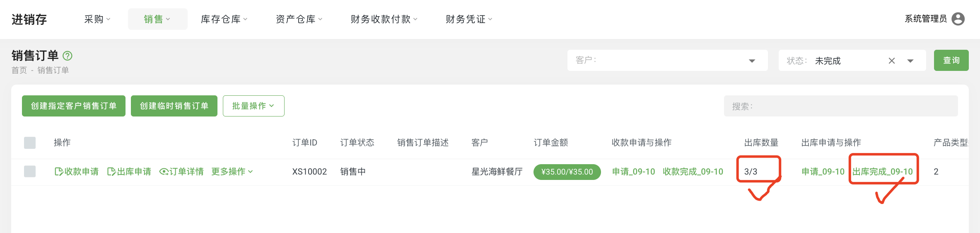The height and width of the screenshot is (233, 980).
Task: Click the 查询 button
Action: (951, 61)
